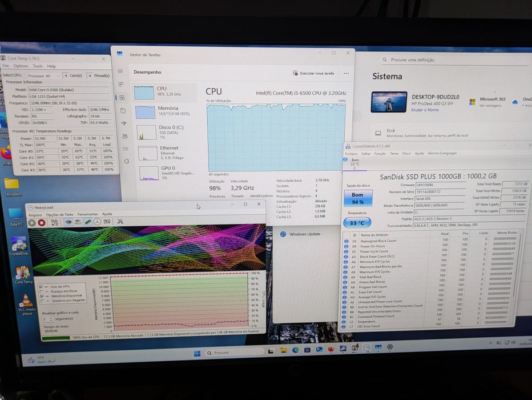
Task: Open the Este PC desktop icon
Action: tap(16, 217)
